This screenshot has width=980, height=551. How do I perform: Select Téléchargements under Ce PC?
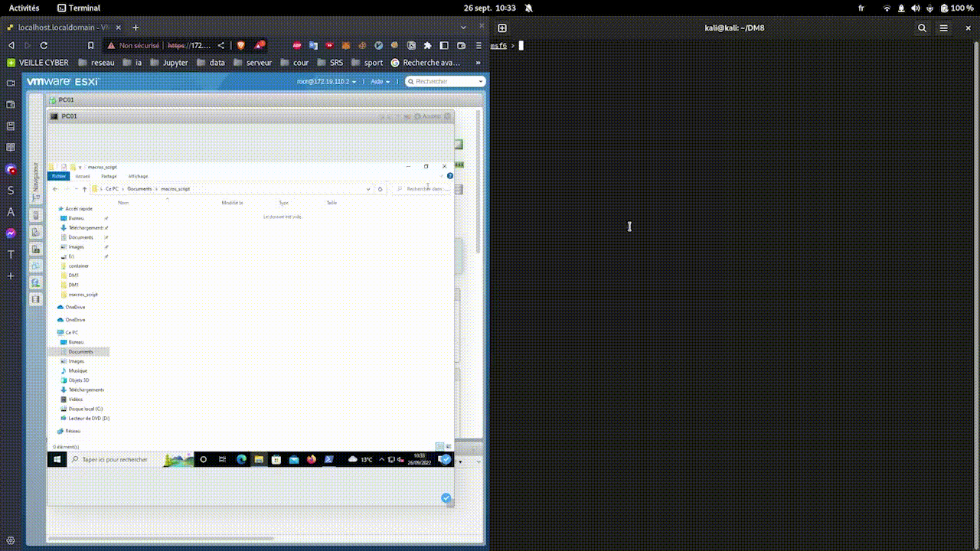coord(86,390)
